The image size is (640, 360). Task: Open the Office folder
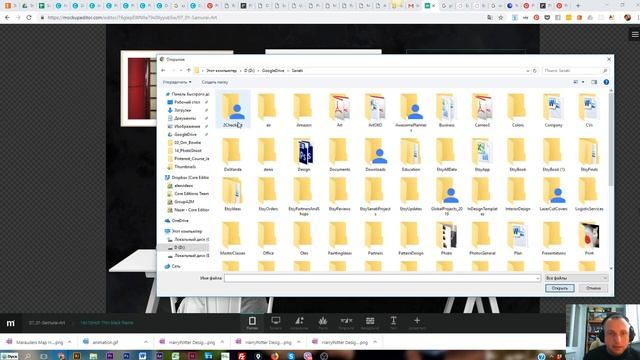[268, 238]
